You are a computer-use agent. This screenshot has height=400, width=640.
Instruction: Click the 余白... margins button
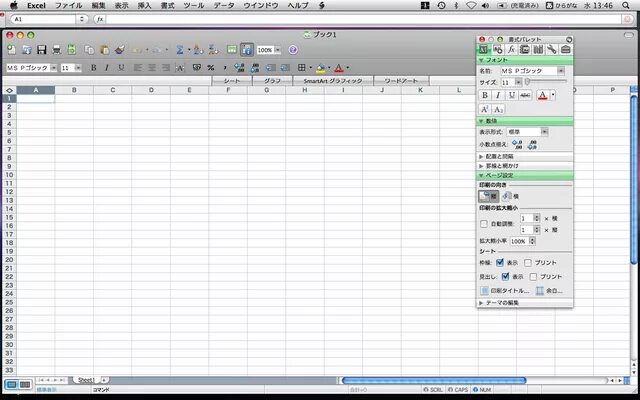[549, 291]
